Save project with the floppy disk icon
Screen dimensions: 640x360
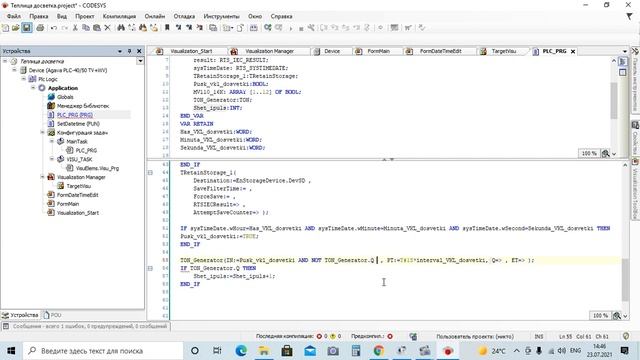[x=27, y=28]
